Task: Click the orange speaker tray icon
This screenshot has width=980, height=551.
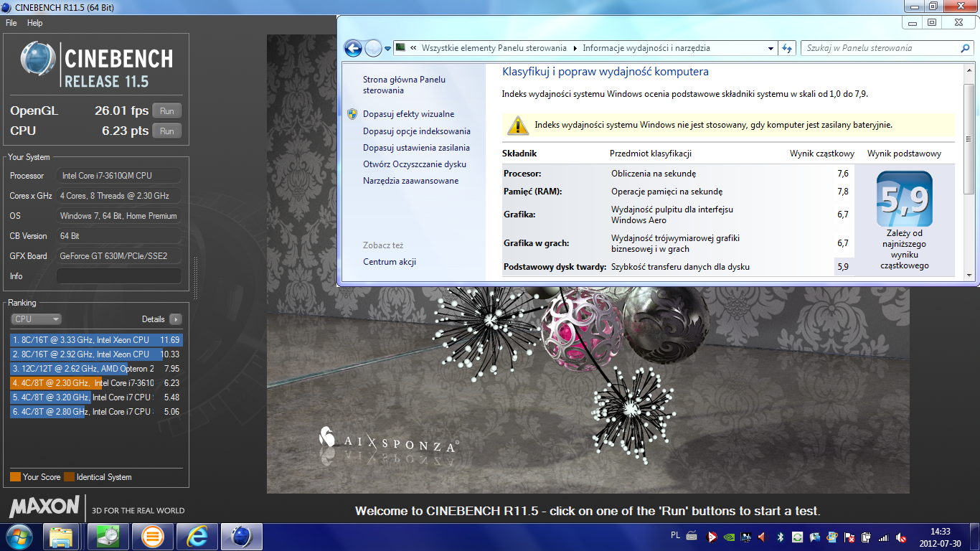Action: click(x=763, y=537)
